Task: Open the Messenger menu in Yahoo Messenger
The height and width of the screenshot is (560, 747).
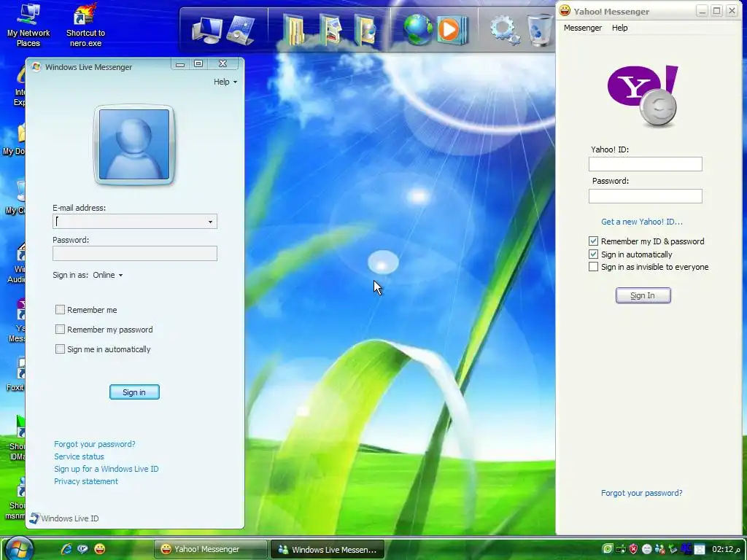Action: click(583, 28)
